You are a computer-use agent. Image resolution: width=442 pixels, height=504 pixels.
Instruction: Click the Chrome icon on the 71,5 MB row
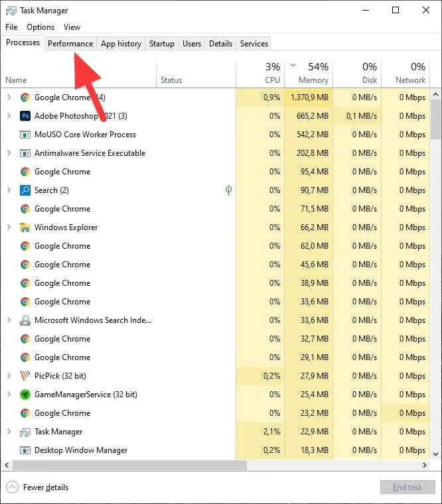point(25,209)
